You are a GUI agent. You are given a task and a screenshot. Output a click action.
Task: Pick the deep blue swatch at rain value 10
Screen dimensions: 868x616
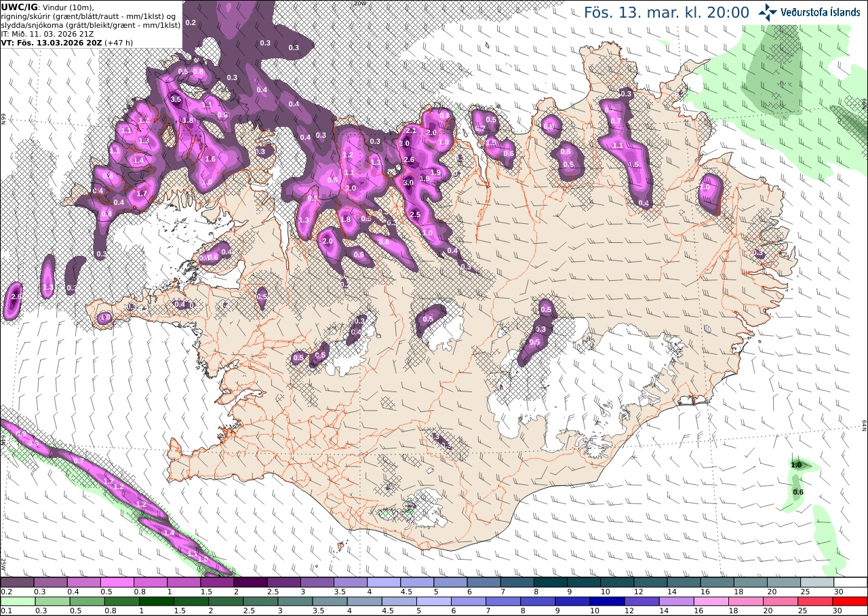tap(608, 601)
